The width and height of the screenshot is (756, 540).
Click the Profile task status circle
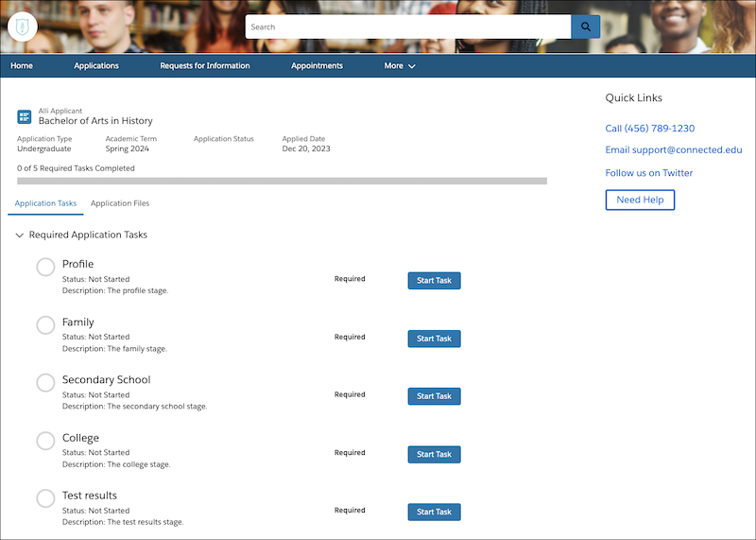coord(45,268)
